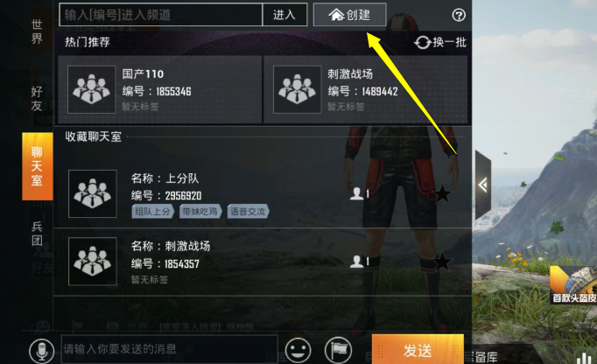Click the 进入 enter channel button

[284, 15]
